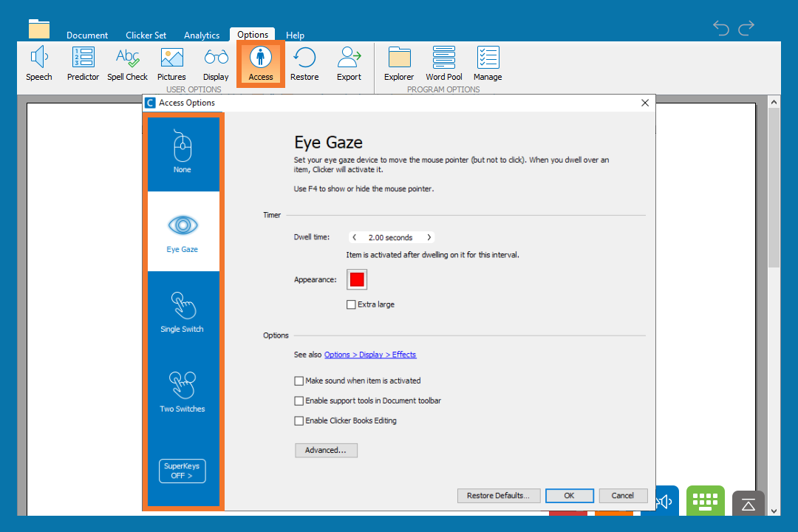Viewport: 798px width, 532px height.
Task: Choose Two Switches access mode
Action: (x=183, y=391)
